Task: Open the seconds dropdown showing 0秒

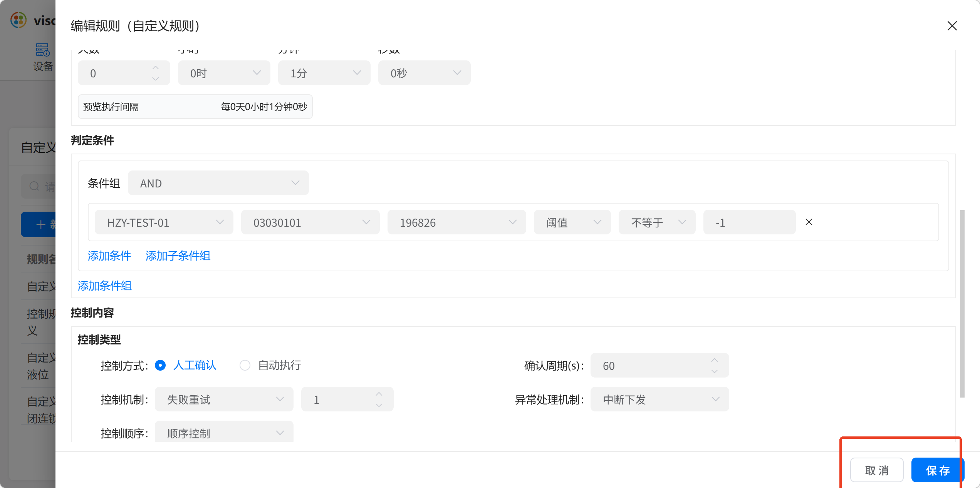Action: [425, 73]
